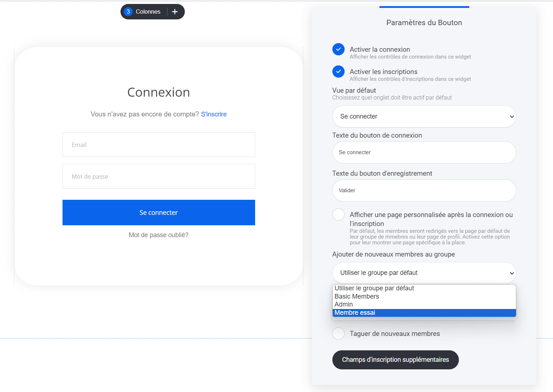Edit the Valider registration text field
Screen dimensions: 553x392
tap(424, 190)
